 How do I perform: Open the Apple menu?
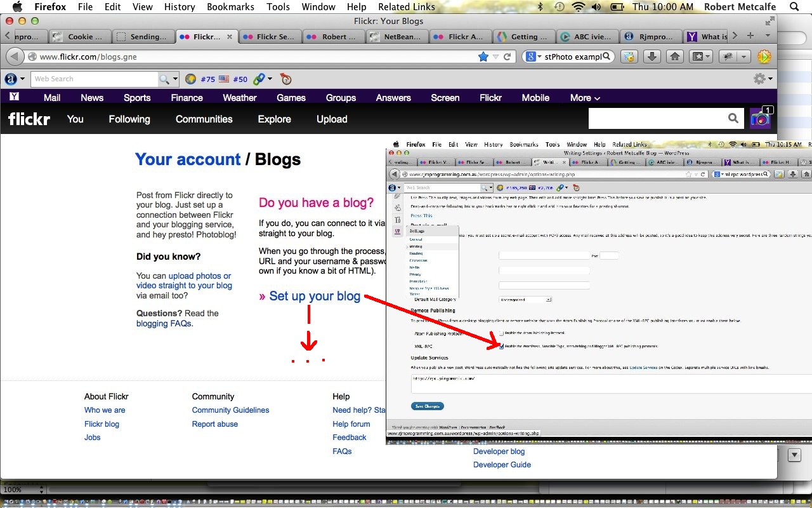[x=18, y=7]
